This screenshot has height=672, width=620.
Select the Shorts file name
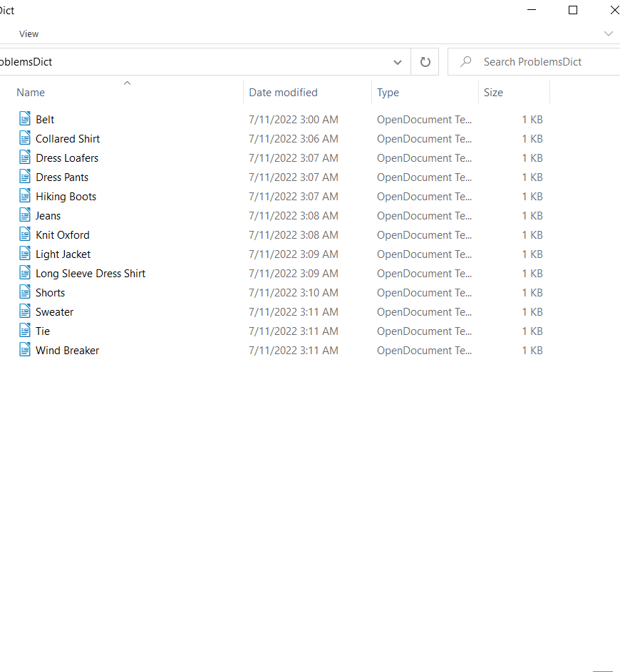click(50, 293)
